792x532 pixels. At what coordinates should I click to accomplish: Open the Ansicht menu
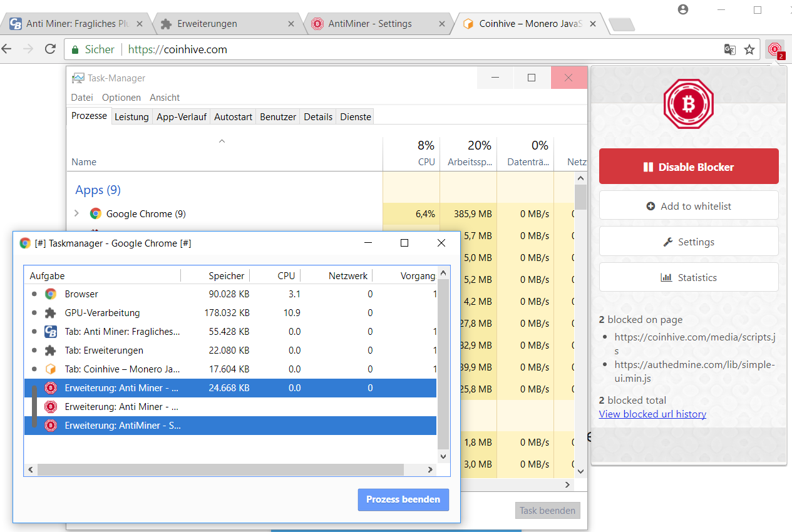point(165,98)
